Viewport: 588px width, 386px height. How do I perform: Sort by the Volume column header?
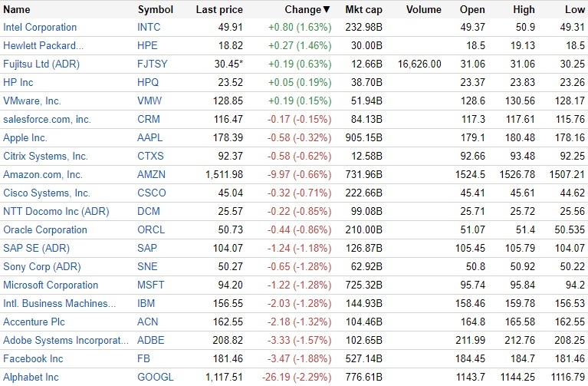(x=424, y=10)
